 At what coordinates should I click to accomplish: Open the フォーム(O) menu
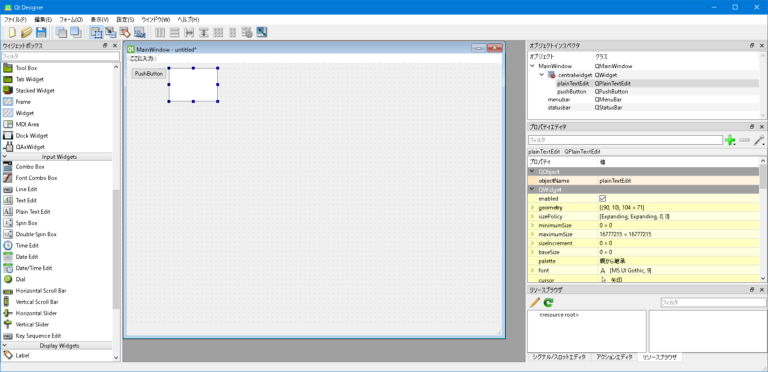coord(71,20)
